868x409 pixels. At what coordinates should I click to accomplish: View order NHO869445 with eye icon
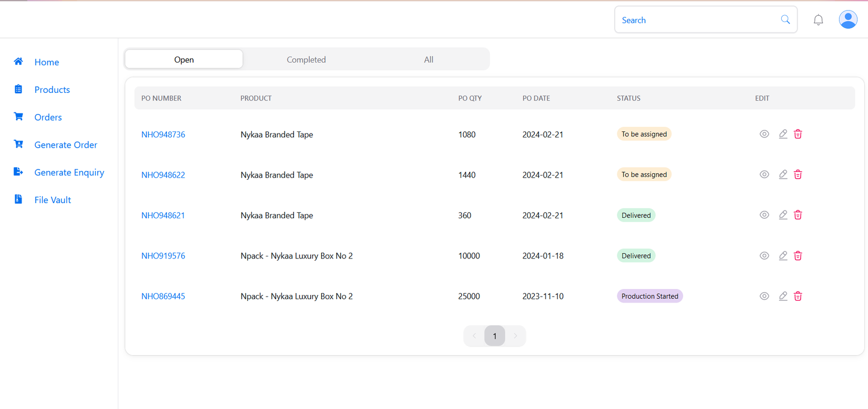764,296
